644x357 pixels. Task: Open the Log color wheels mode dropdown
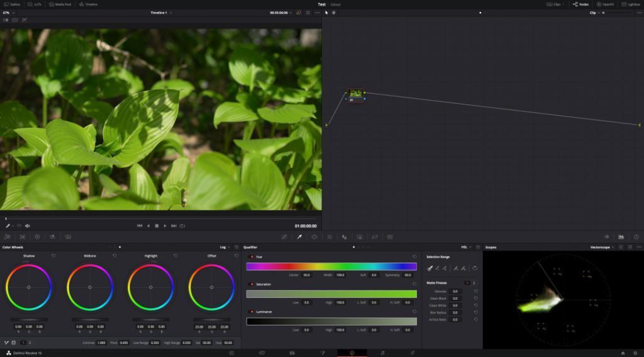click(225, 247)
